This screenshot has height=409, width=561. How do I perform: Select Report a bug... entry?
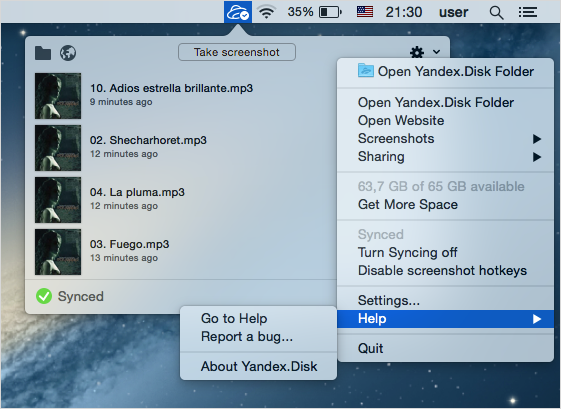[247, 336]
